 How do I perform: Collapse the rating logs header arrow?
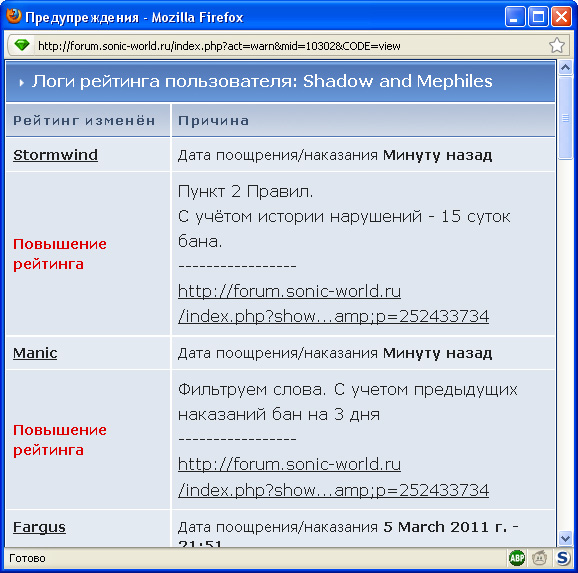tap(21, 83)
